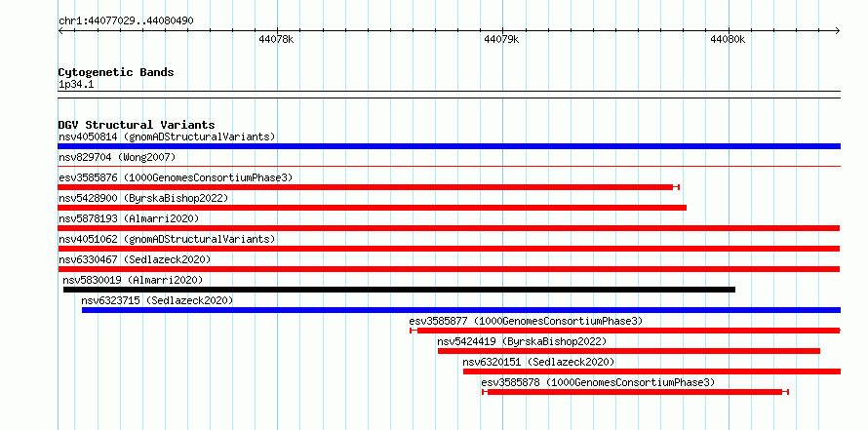The height and width of the screenshot is (430, 868).
Task: Click the nsv5424419 (ByrskaBishop2022) label
Action: pyautogui.click(x=522, y=341)
